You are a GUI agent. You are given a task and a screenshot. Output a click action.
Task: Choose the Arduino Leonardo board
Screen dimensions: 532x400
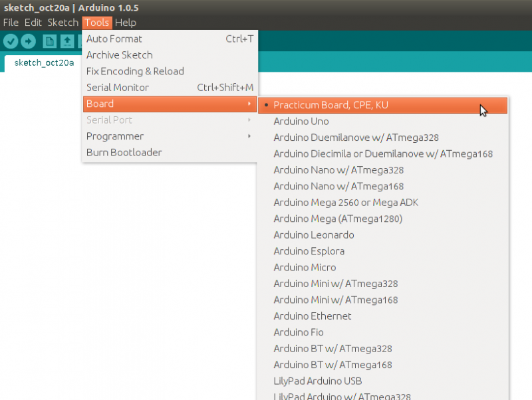click(313, 235)
